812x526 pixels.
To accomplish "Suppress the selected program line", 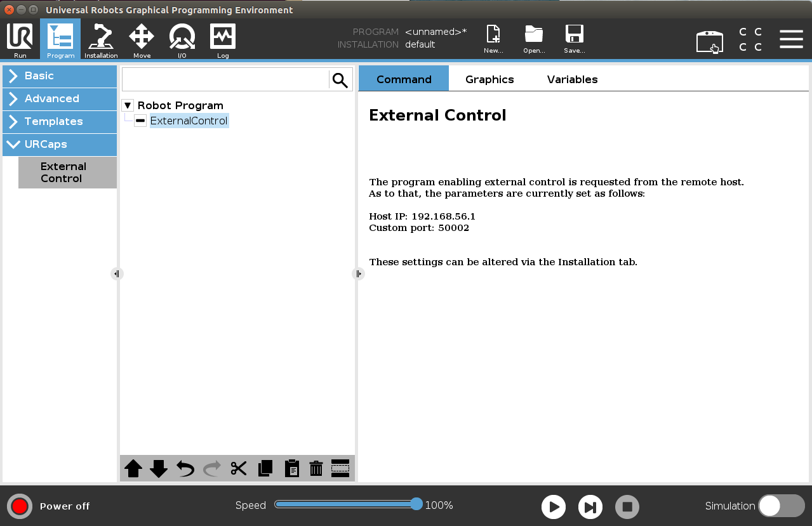I will [340, 468].
